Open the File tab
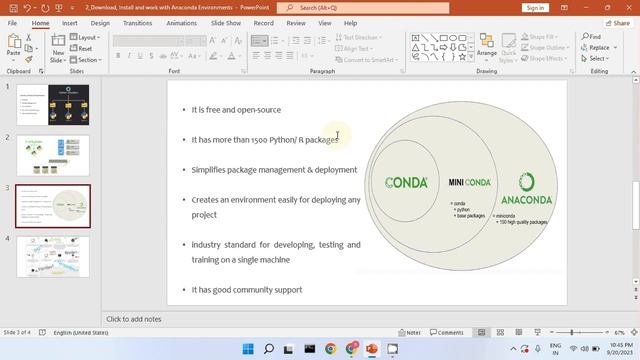The height and width of the screenshot is (360, 640). point(12,23)
